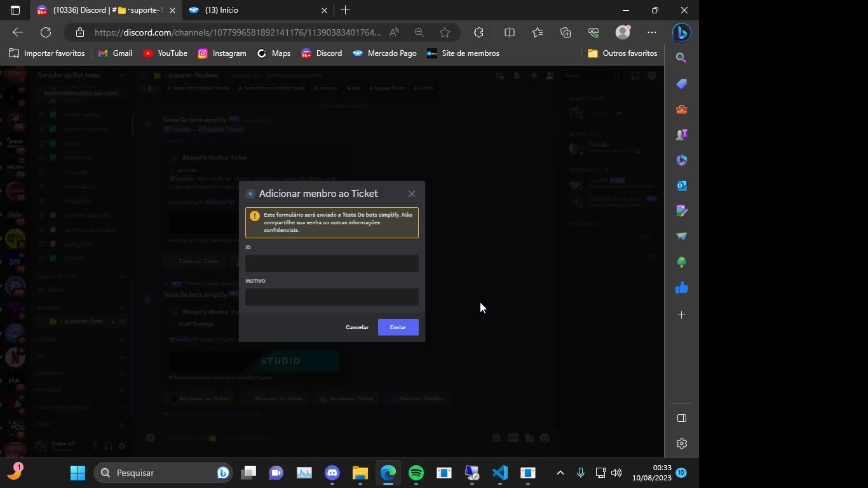Expand hidden icons in system tray
The image size is (868, 488).
[560, 473]
